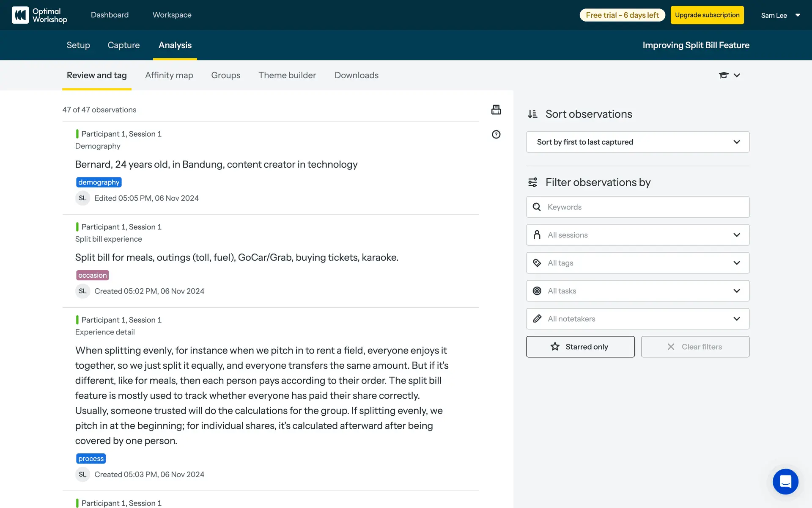Open the All tags dropdown
The width and height of the screenshot is (812, 508).
[637, 263]
